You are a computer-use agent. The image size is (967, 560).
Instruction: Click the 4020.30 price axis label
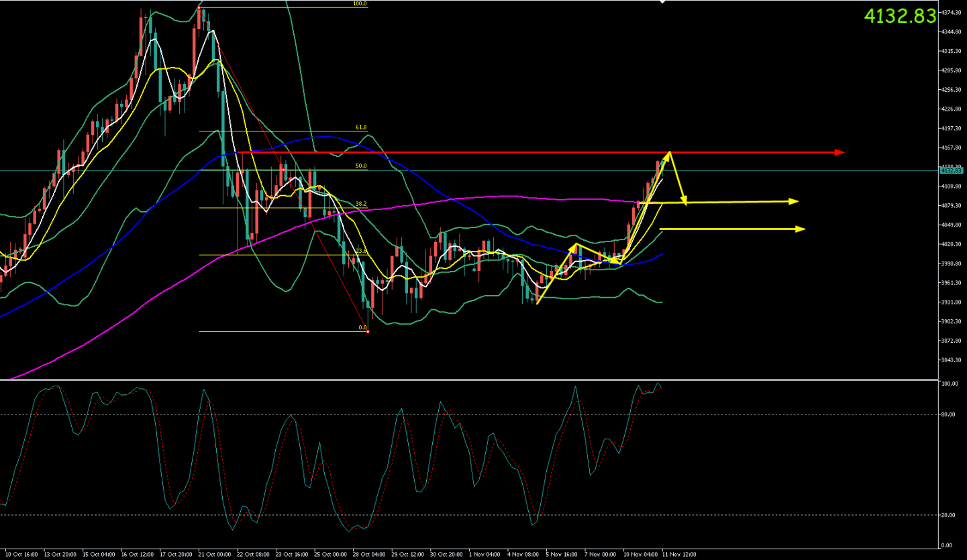(950, 244)
